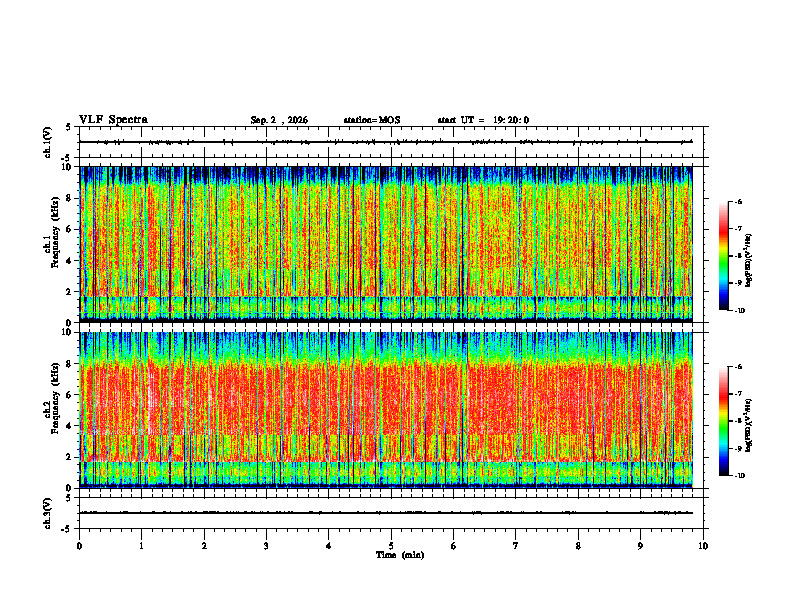This screenshot has height=612, width=792.
Task: Click the Sep. 2, 2026 date label
Action: tap(279, 120)
